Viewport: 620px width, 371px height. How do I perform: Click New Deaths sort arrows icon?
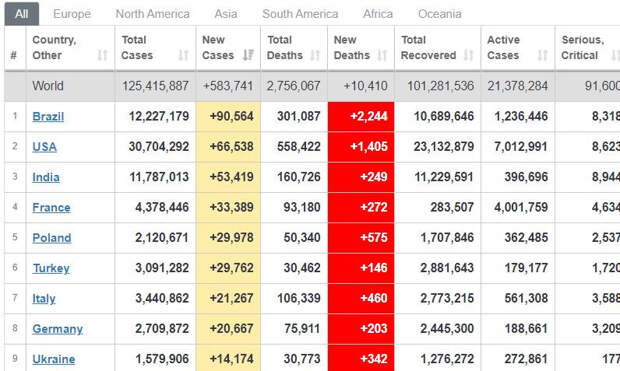(x=382, y=55)
